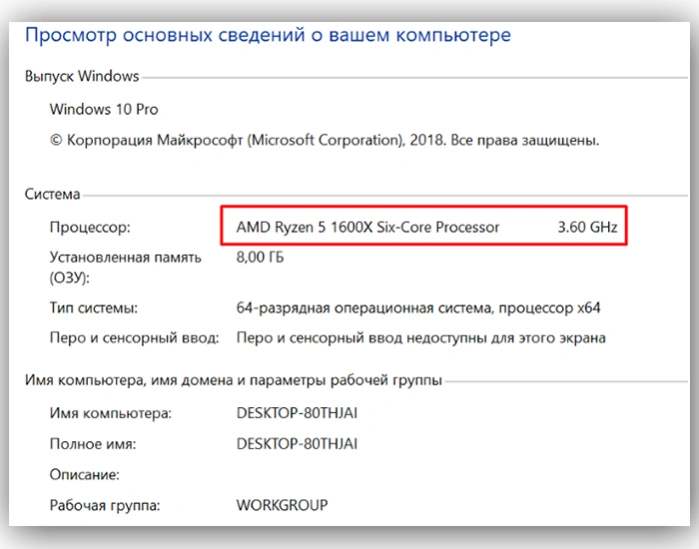Screen dimensions: 699x549
Task: Select the 'Полное имя:' label
Action: (93, 444)
